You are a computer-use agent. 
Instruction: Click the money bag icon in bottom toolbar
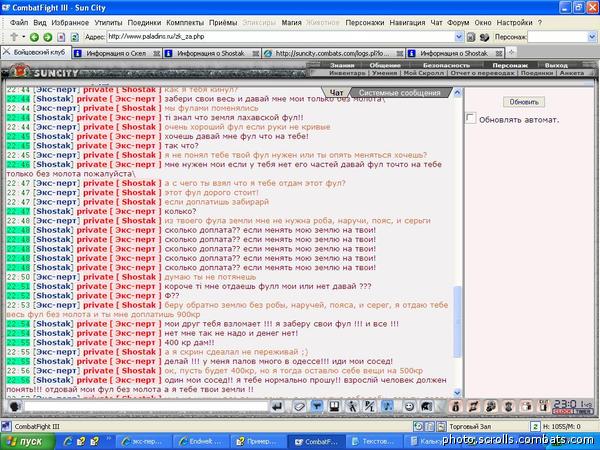tap(455, 406)
